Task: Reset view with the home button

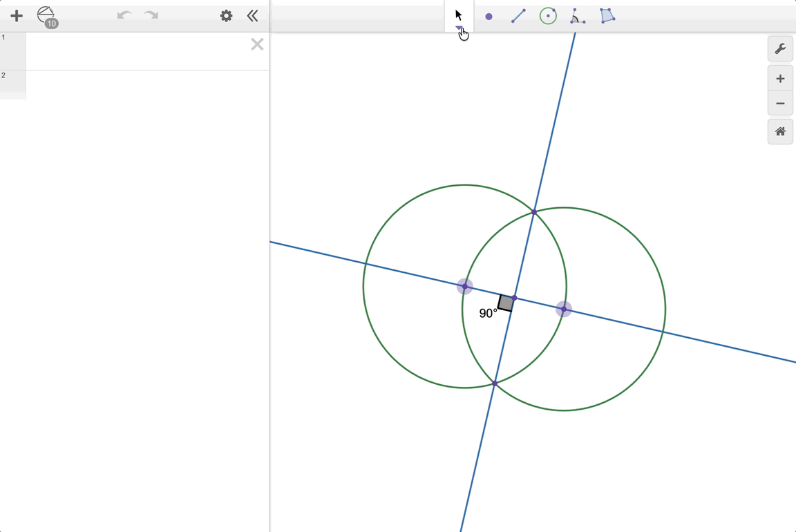Action: [780, 132]
